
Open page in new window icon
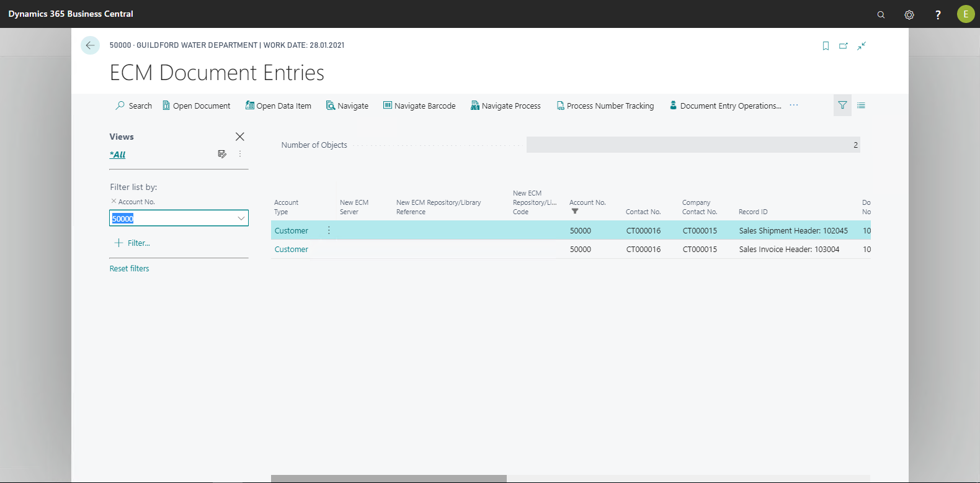tap(844, 46)
